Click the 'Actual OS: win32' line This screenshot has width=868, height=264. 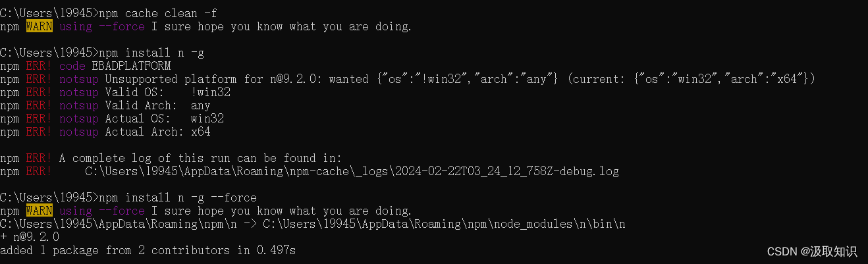(x=165, y=119)
